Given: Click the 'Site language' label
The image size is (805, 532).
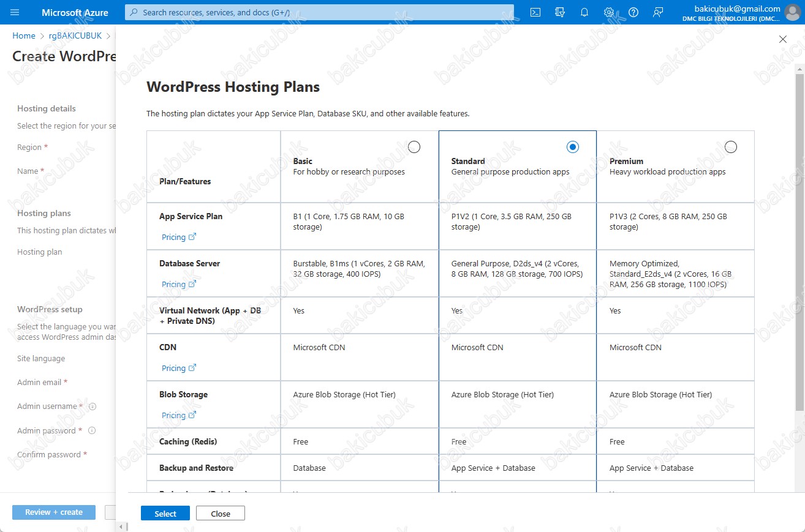Looking at the screenshot, I should coord(41,359).
